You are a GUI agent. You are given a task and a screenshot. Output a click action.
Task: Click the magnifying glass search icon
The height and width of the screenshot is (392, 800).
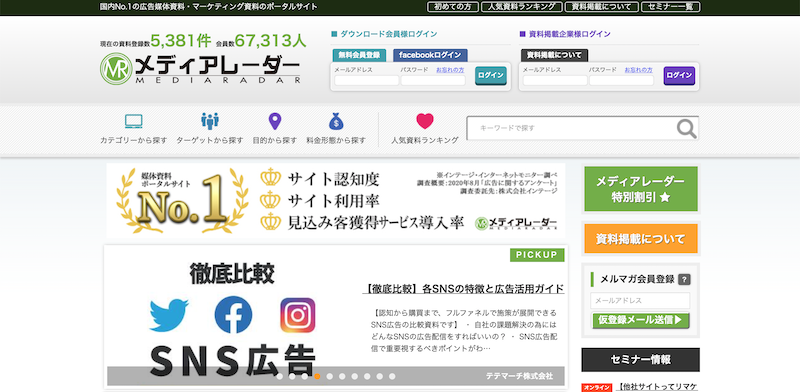[686, 129]
